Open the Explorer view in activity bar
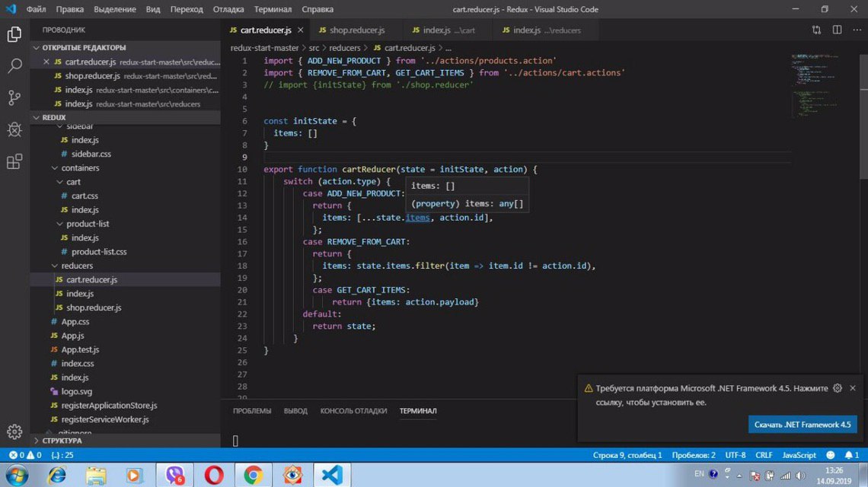 pyautogui.click(x=14, y=34)
